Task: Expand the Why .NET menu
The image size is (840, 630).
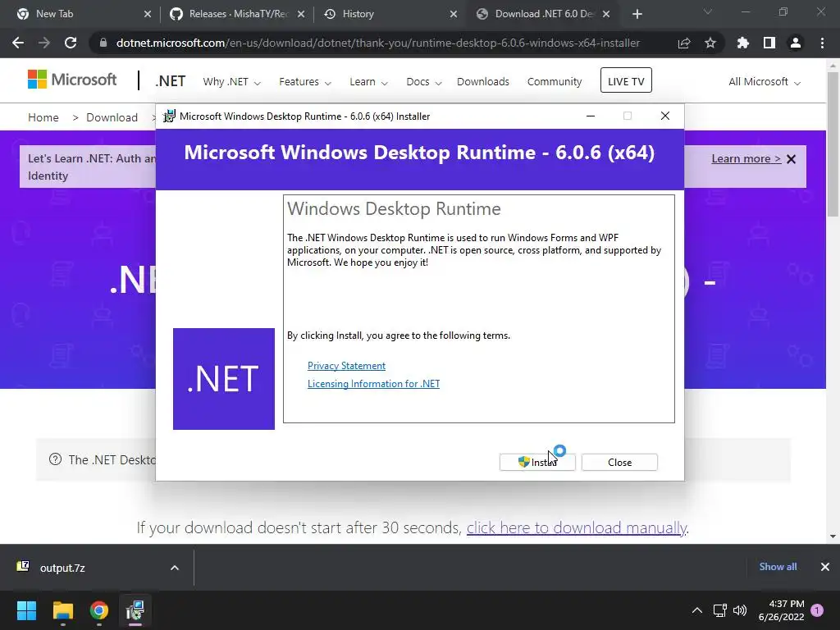Action: click(231, 81)
